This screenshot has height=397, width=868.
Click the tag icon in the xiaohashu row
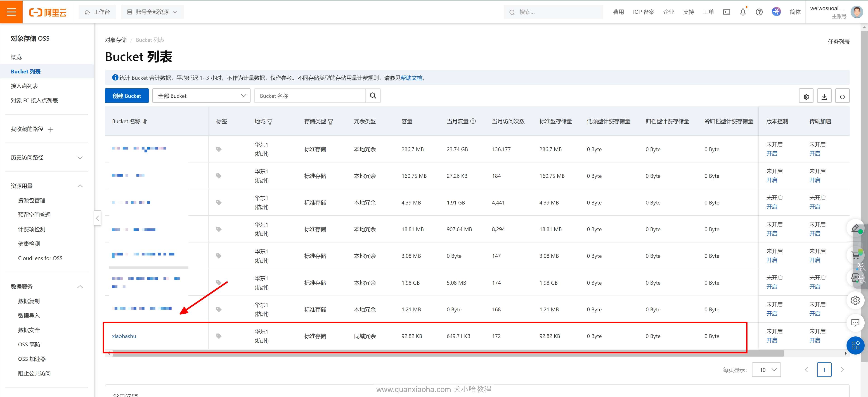[219, 336]
